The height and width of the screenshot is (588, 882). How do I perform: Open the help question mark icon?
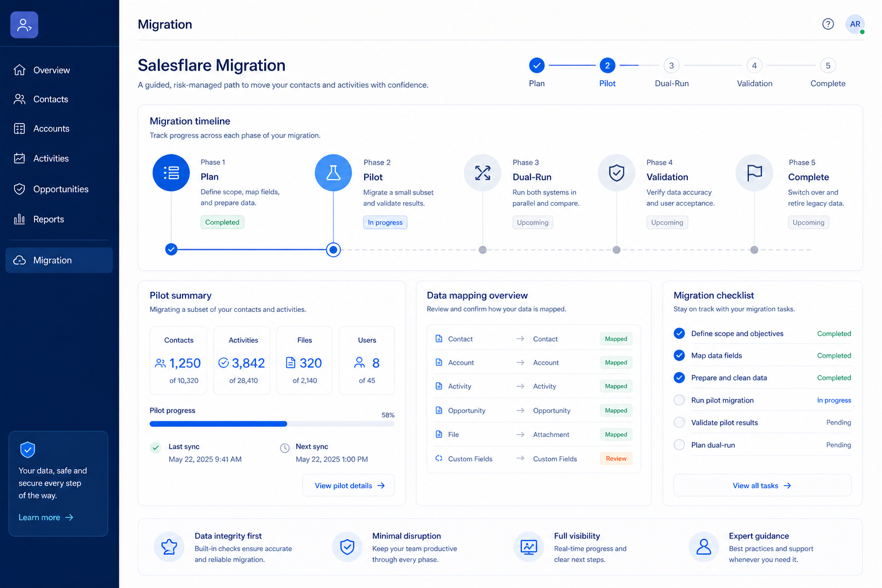pos(828,24)
